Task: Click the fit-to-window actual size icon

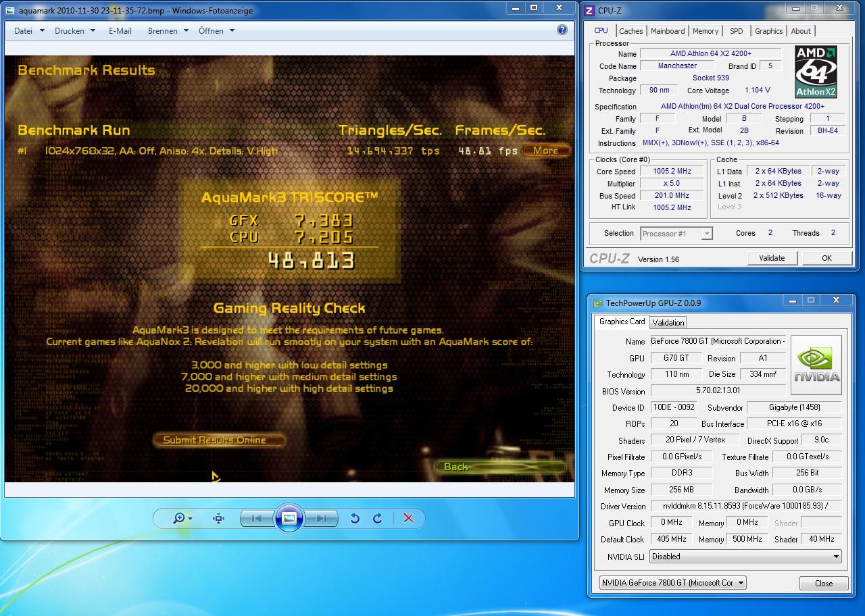Action: (218, 518)
